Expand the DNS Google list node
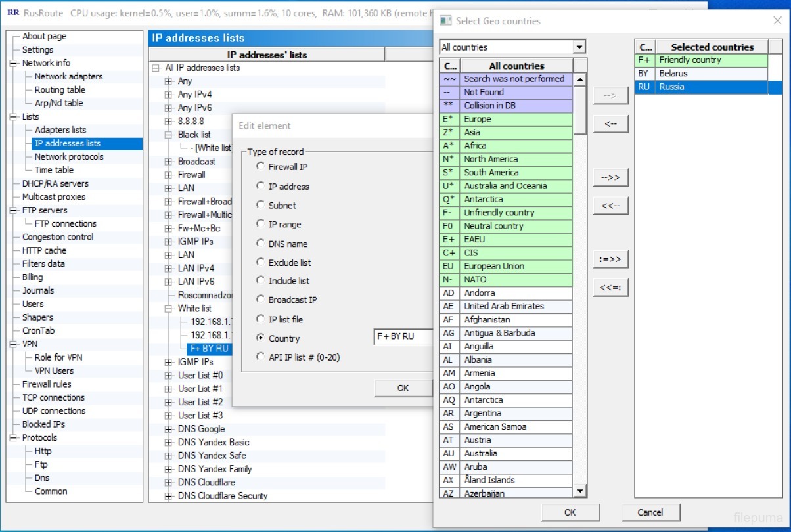791x532 pixels. (169, 429)
